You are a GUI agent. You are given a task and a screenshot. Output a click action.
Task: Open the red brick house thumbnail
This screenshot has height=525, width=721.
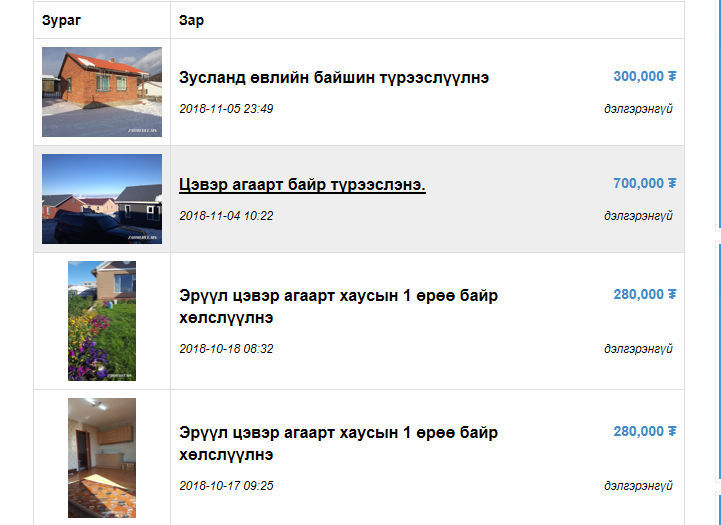pos(101,92)
